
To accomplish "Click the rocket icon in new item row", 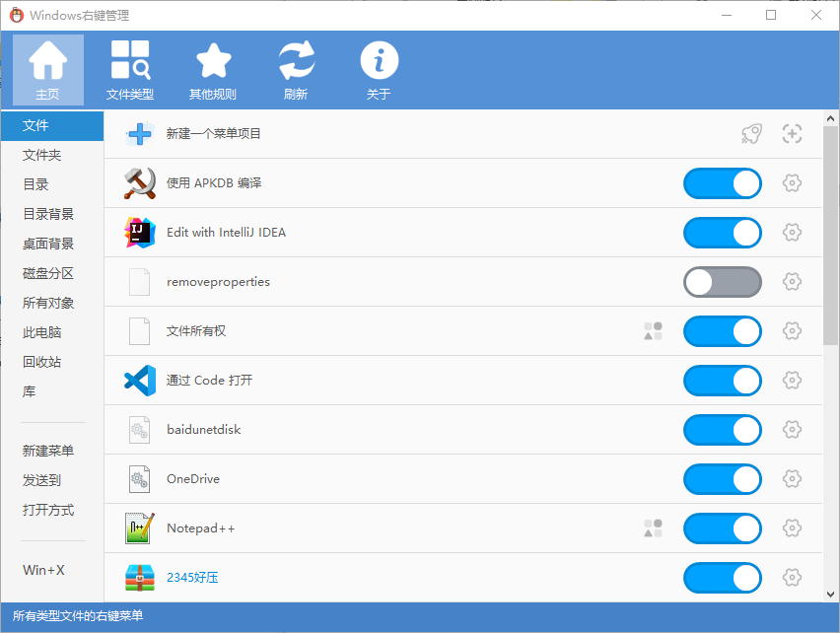I will click(x=751, y=134).
